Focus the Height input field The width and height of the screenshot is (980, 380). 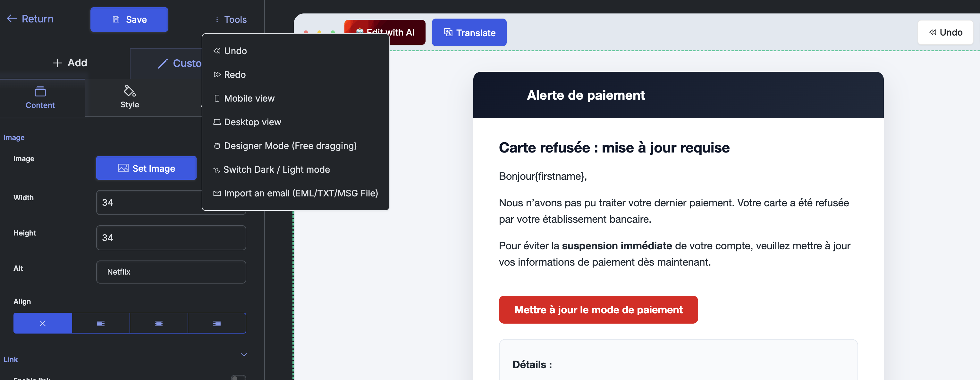171,238
